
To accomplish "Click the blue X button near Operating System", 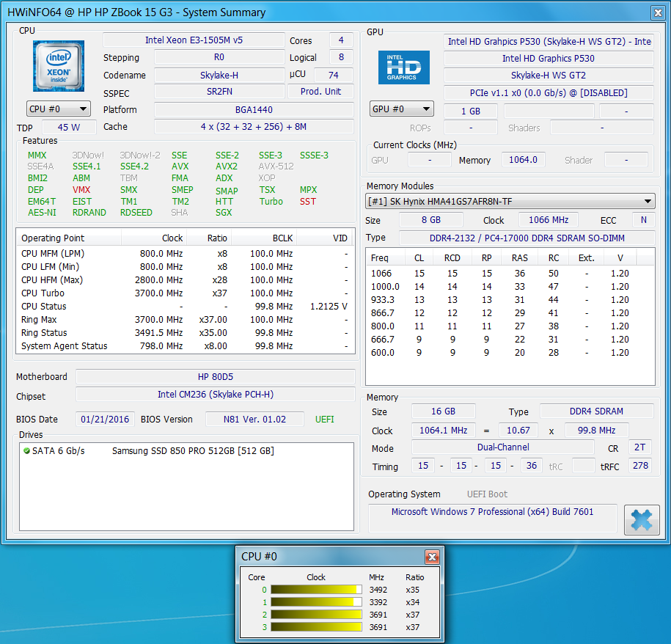I will click(x=642, y=519).
